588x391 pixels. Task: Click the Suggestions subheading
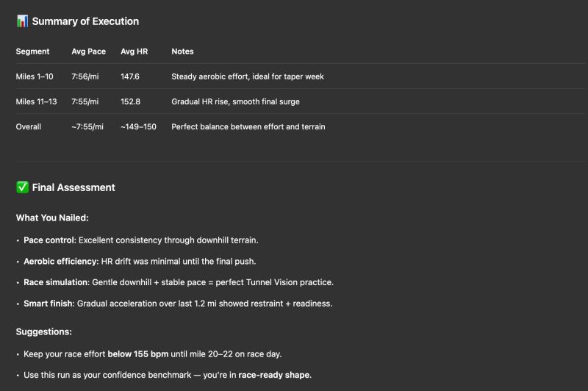click(44, 331)
